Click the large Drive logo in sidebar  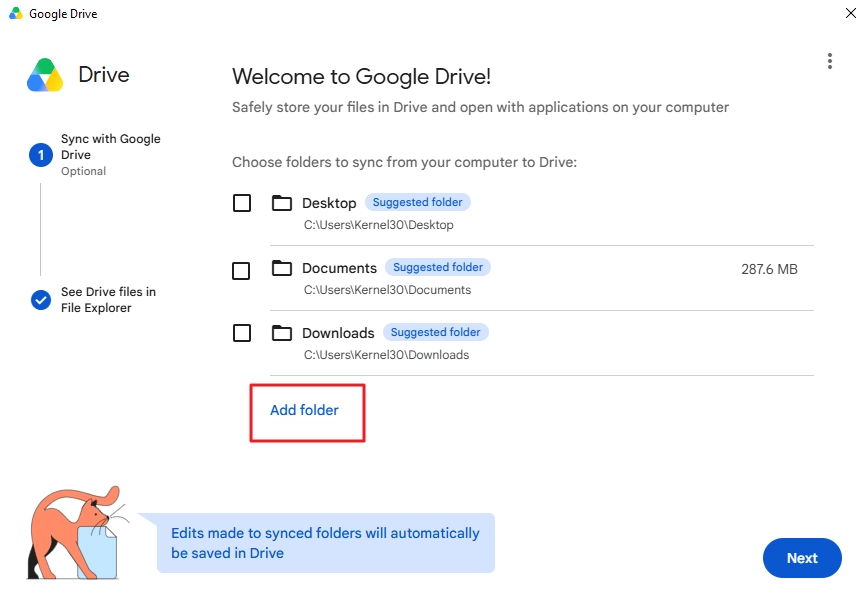[45, 75]
